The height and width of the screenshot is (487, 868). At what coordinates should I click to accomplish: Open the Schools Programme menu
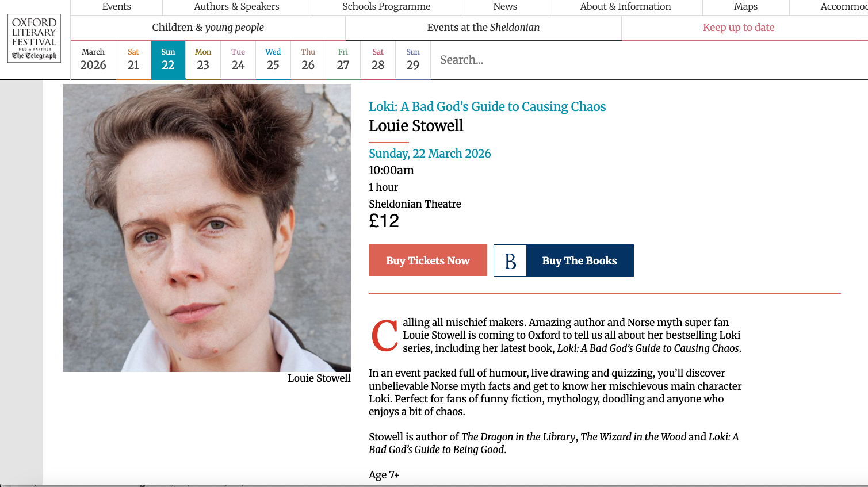click(387, 7)
